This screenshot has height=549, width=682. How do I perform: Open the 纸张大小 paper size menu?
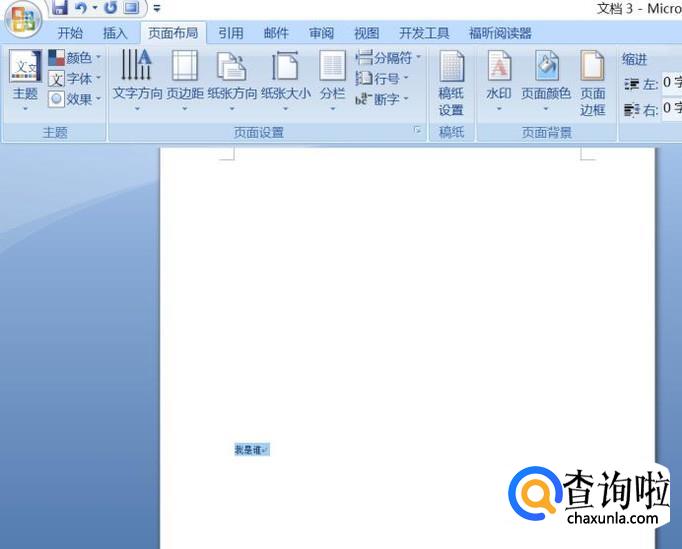pos(286,80)
